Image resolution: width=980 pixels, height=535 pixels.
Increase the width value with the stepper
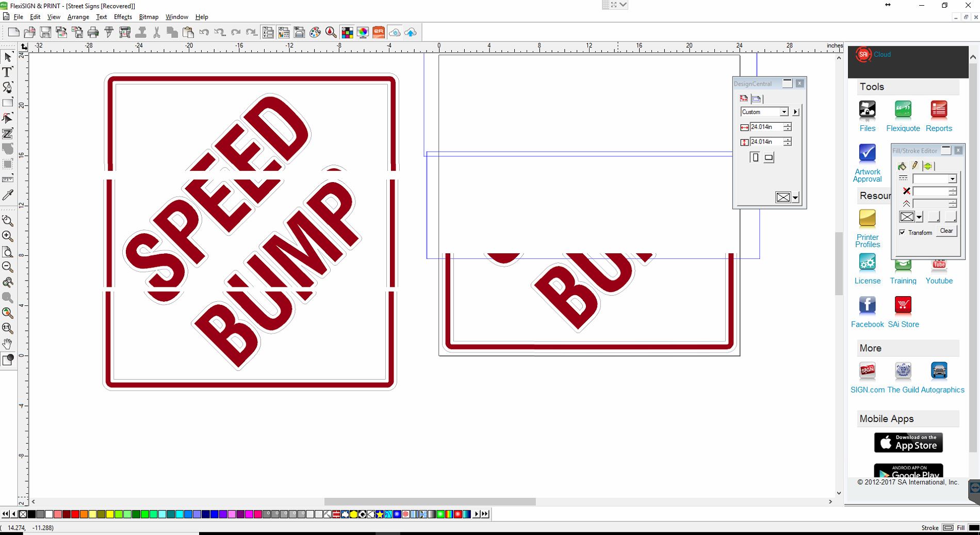[x=788, y=125]
